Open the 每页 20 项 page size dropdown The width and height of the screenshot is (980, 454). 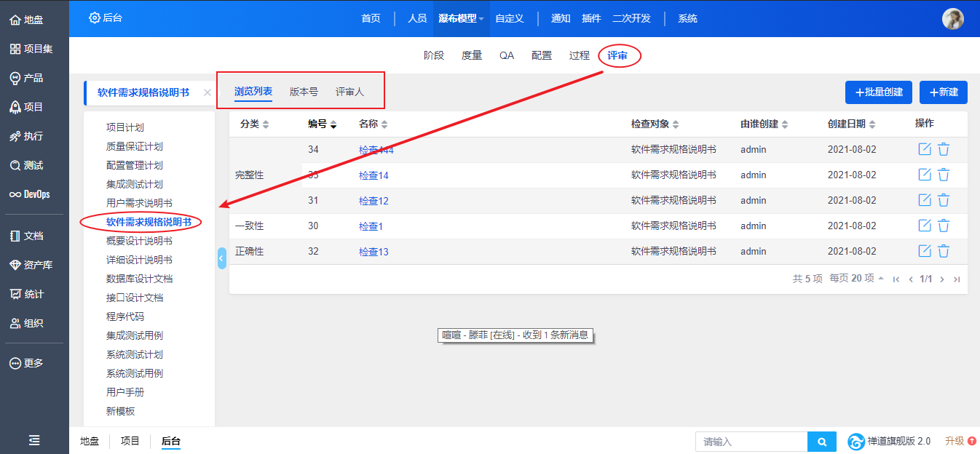click(x=856, y=279)
